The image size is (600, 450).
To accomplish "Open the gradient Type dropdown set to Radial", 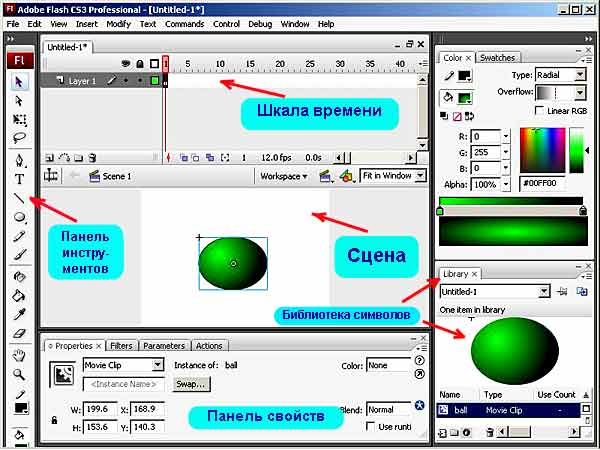I will point(560,75).
